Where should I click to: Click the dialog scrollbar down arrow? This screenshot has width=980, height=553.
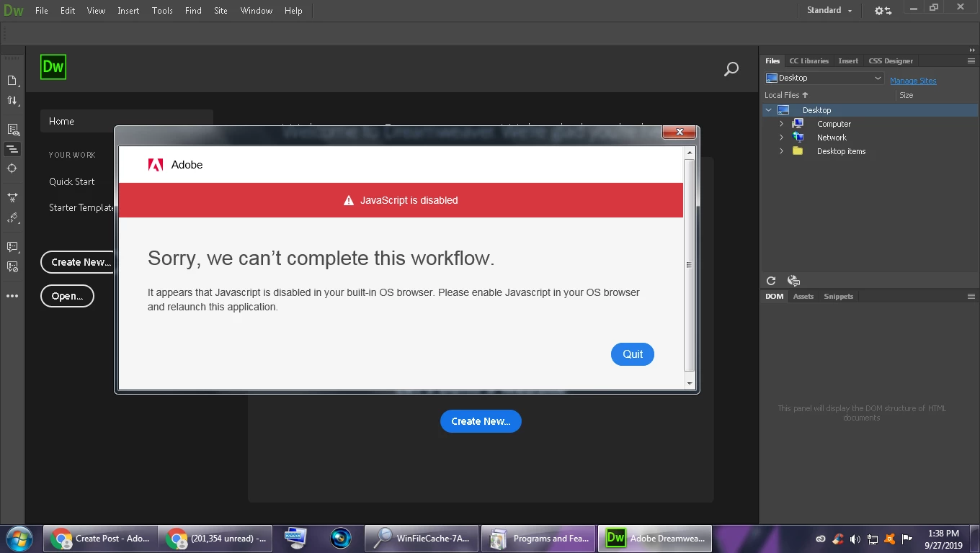click(690, 384)
